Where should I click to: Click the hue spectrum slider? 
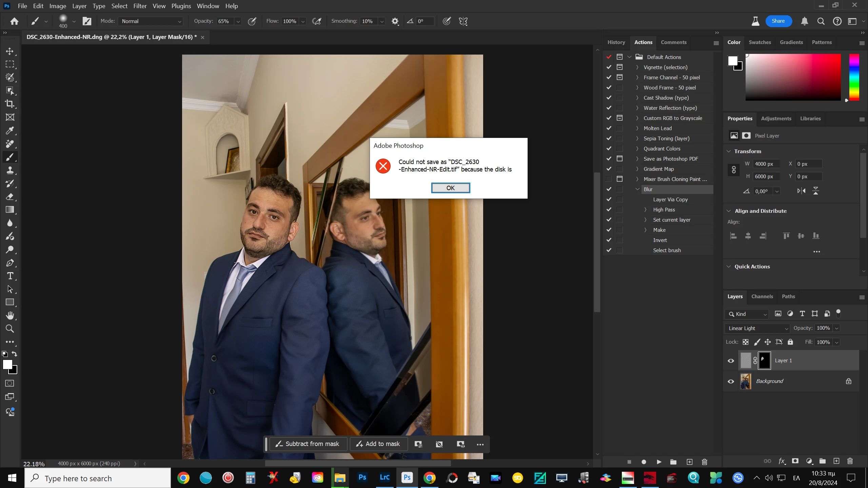pyautogui.click(x=854, y=77)
